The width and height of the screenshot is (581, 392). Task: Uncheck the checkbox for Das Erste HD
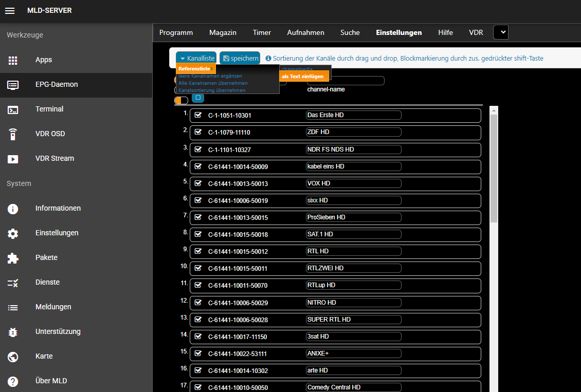click(x=198, y=115)
